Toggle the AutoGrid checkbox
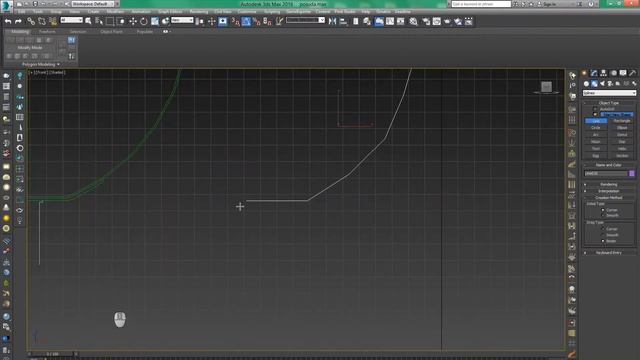Viewport: 640px width, 360px height. (595, 109)
